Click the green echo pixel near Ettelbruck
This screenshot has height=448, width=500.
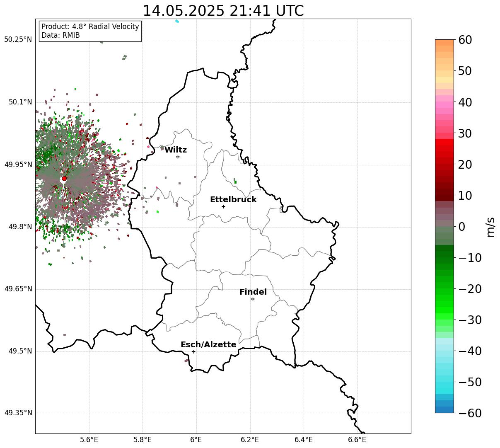pyautogui.click(x=235, y=182)
